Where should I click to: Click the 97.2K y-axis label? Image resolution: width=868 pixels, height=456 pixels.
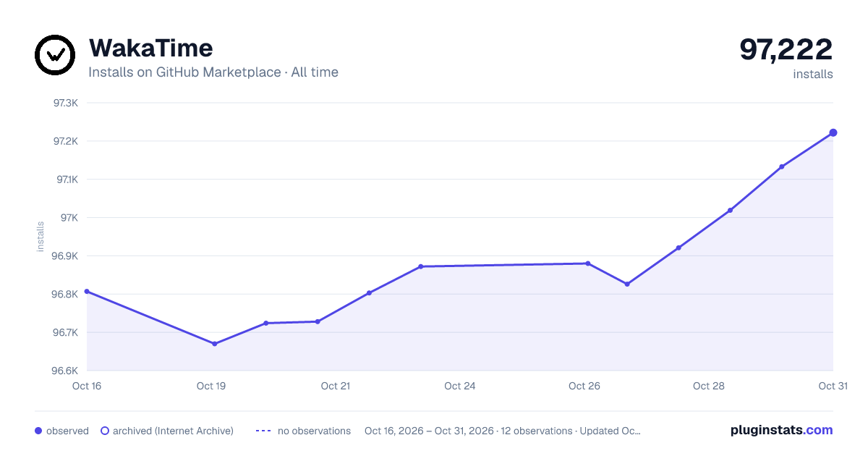tap(66, 141)
